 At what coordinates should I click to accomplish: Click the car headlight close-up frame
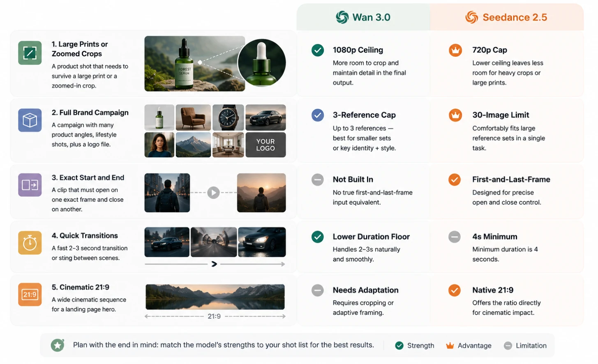[262, 242]
